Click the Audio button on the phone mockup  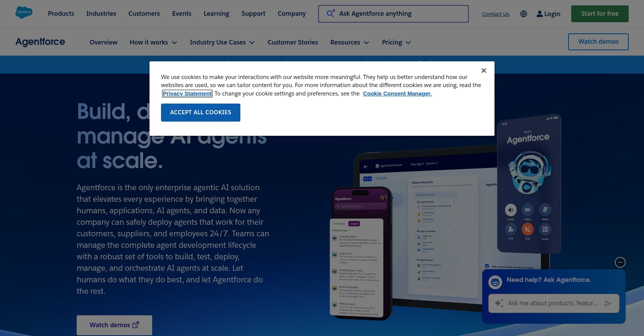tap(511, 210)
